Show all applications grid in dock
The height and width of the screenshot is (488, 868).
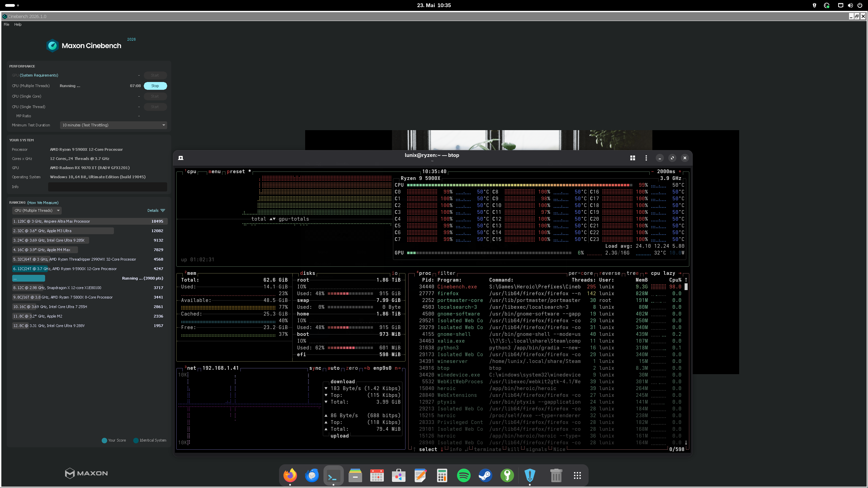click(577, 475)
